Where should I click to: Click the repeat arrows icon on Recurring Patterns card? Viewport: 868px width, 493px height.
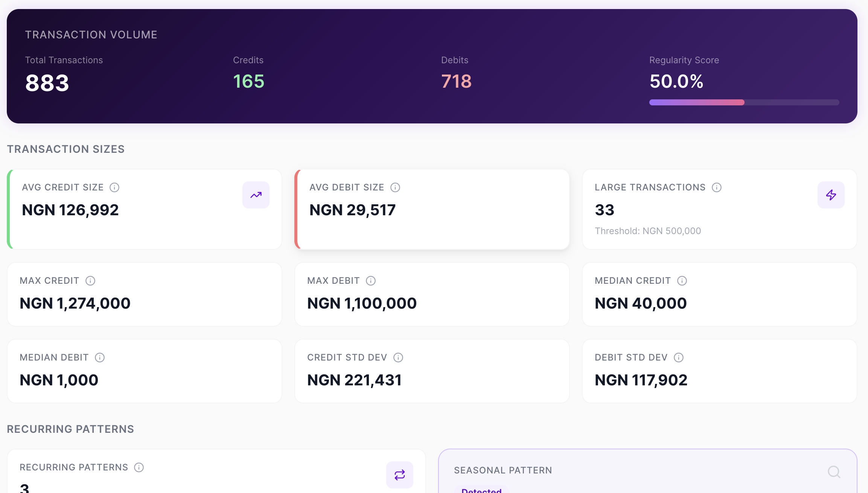pos(400,475)
